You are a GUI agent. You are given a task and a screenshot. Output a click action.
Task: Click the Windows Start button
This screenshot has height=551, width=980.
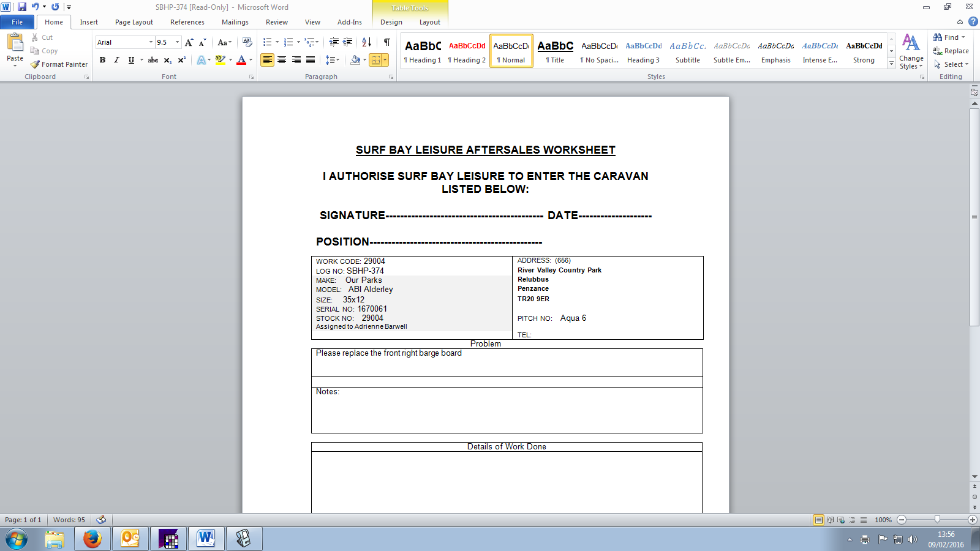pos(17,539)
